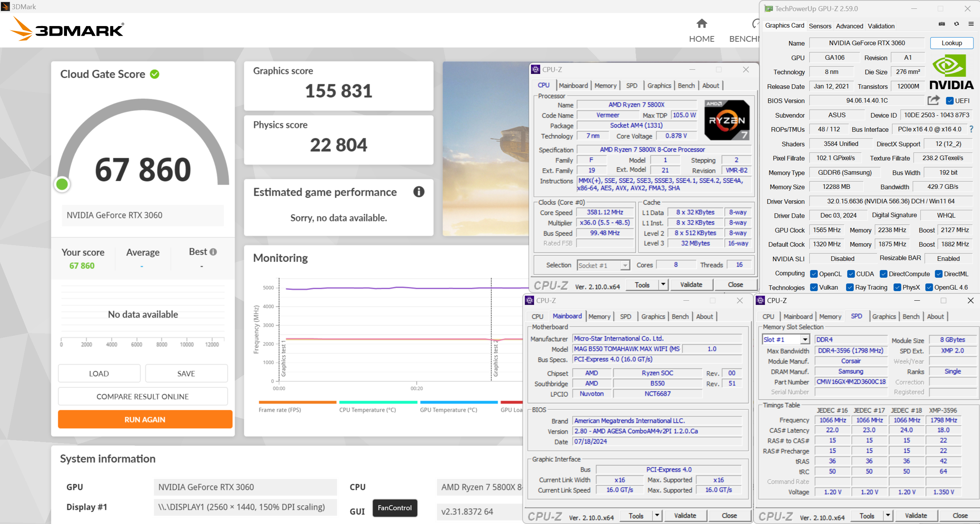
Task: Click COMPARE RESULT ONLINE button
Action: [x=142, y=396]
